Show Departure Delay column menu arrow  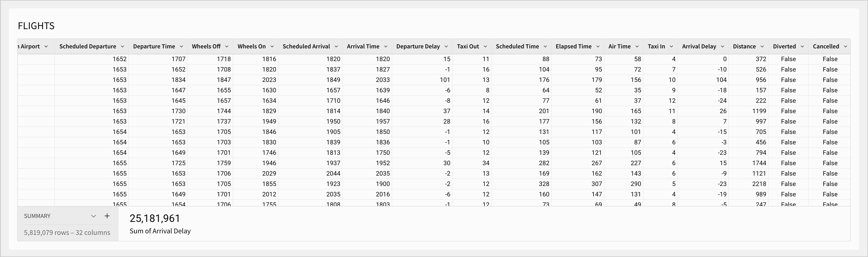[x=446, y=46]
